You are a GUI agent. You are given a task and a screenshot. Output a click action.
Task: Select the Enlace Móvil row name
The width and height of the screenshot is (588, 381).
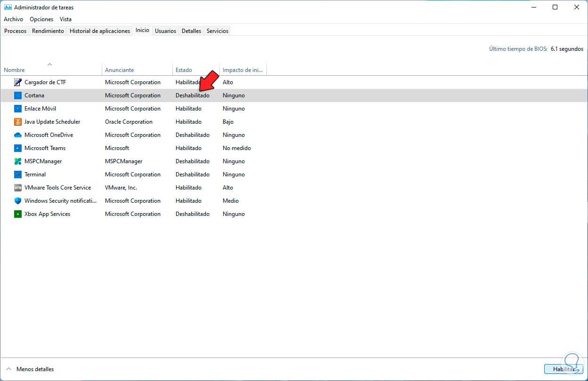click(x=40, y=109)
